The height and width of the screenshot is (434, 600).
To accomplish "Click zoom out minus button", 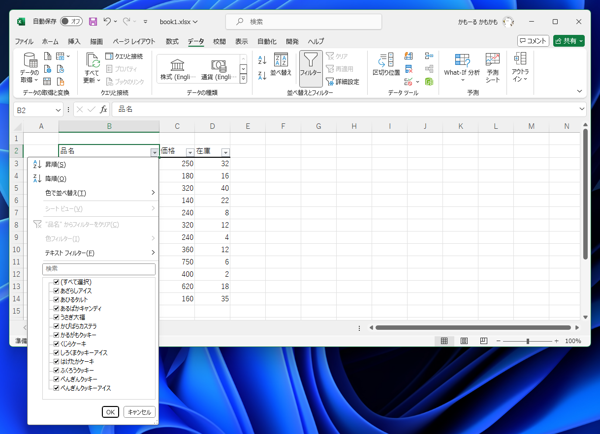I will click(x=498, y=341).
